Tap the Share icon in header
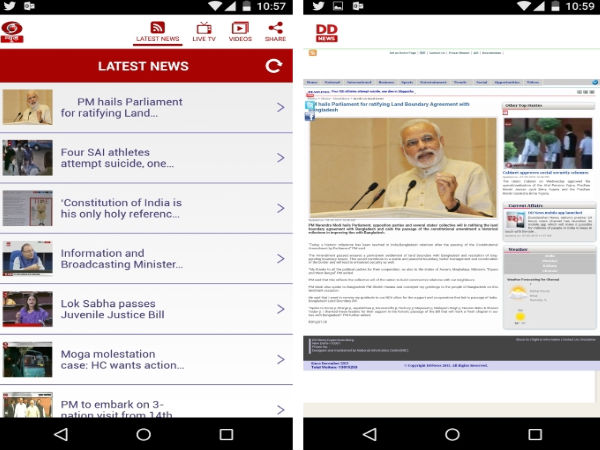 click(275, 31)
